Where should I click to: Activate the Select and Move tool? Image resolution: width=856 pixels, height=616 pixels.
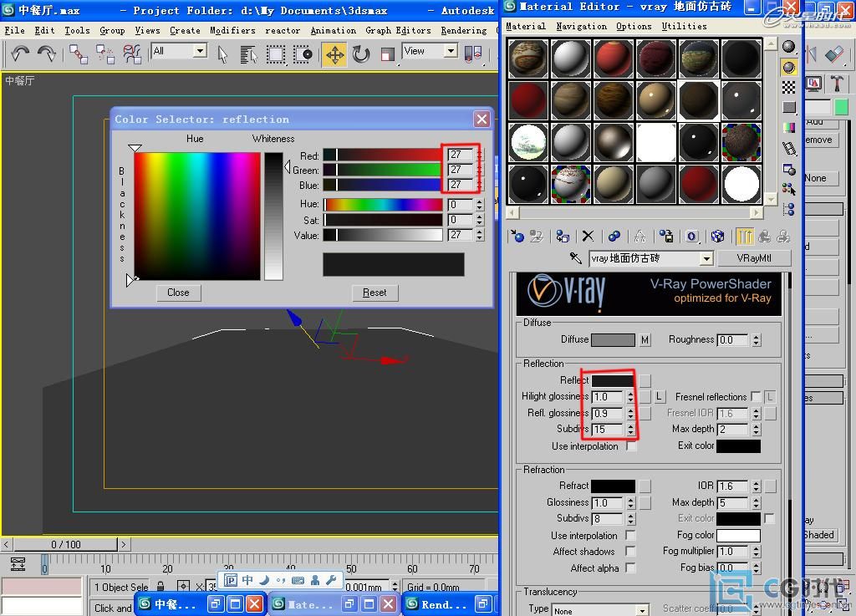point(334,54)
